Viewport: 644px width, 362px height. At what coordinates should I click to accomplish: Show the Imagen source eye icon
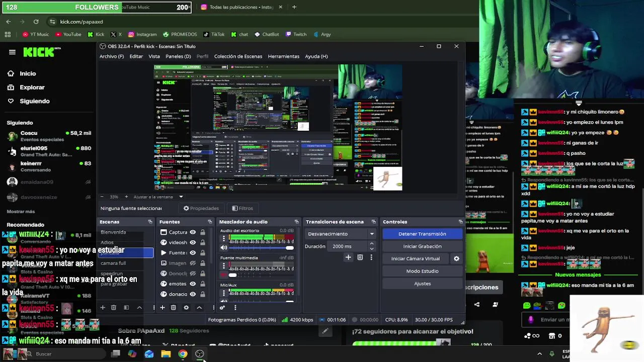(193, 263)
